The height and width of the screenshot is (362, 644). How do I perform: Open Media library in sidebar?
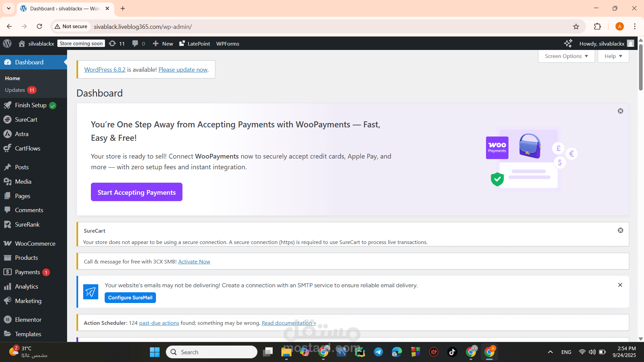[x=34, y=182]
